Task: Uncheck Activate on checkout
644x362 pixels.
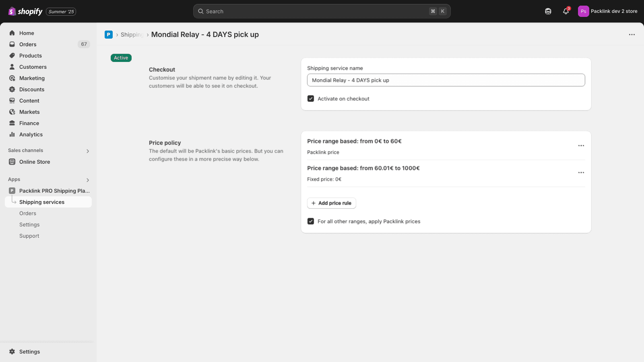Action: (x=310, y=98)
